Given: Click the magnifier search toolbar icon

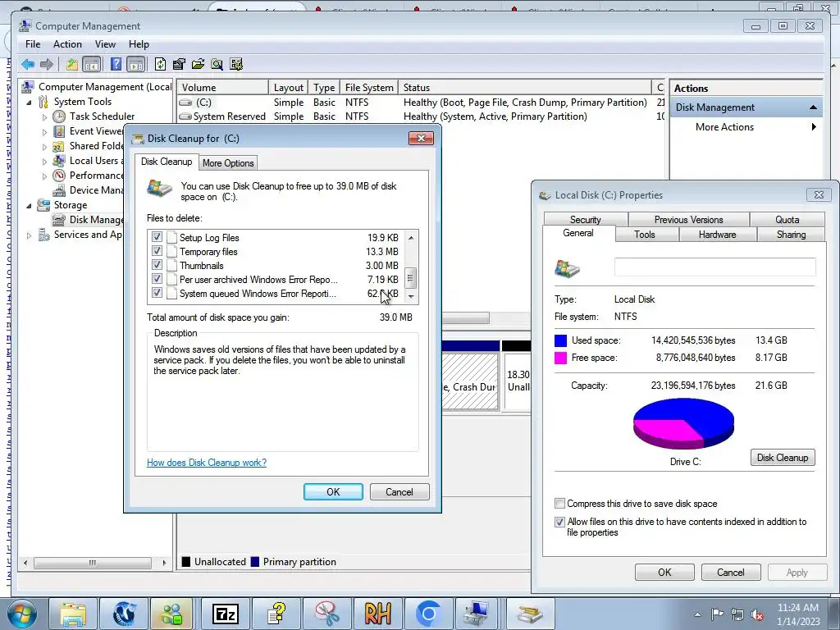Looking at the screenshot, I should pos(217,65).
